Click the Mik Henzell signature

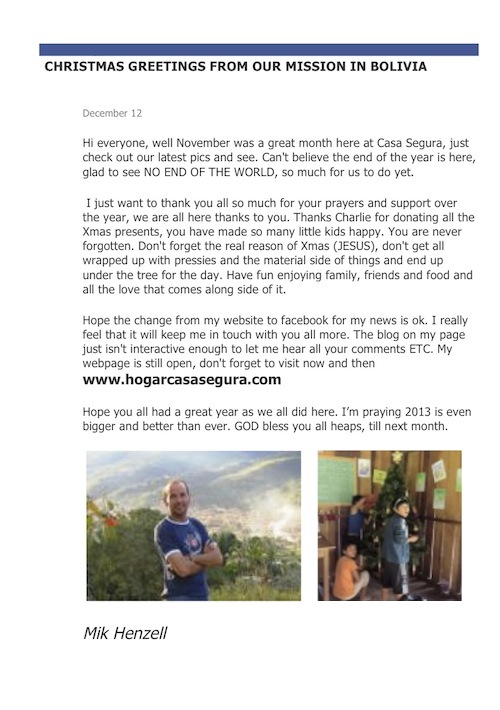click(125, 633)
